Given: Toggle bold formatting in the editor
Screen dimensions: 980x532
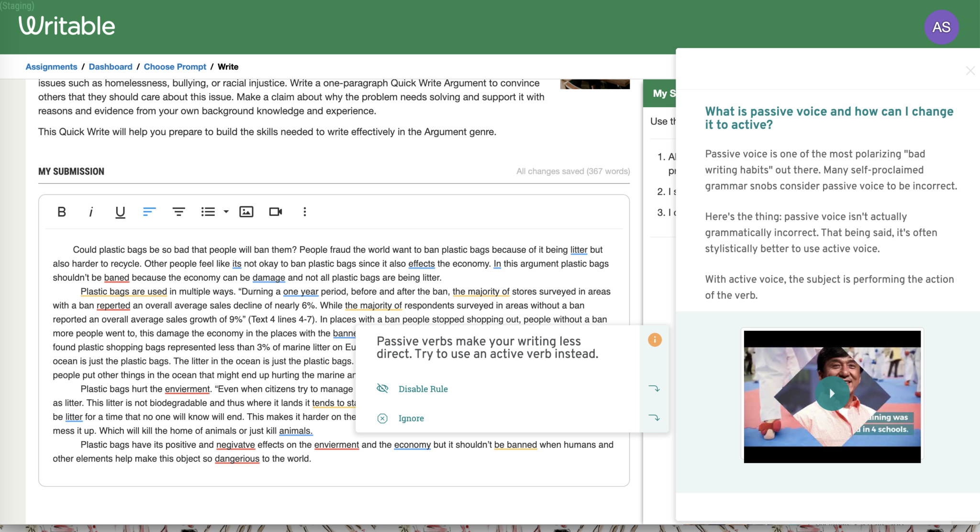Looking at the screenshot, I should click(61, 212).
